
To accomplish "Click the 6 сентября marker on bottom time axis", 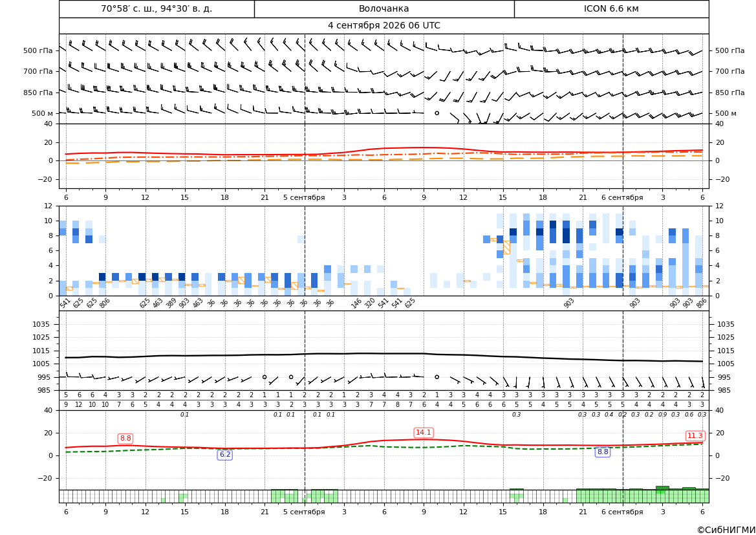I will [x=622, y=512].
